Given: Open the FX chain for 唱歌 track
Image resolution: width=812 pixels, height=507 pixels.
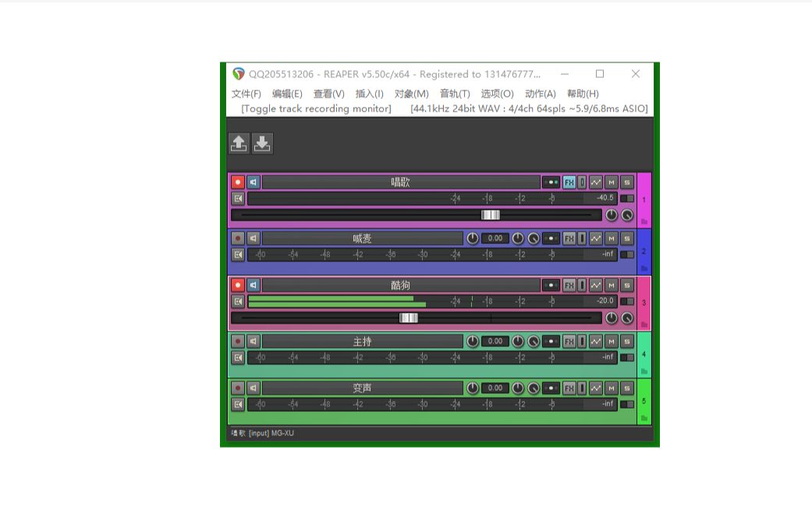Looking at the screenshot, I should [569, 182].
